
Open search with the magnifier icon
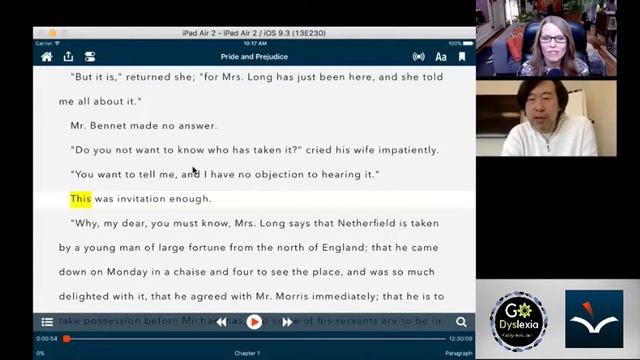click(461, 322)
